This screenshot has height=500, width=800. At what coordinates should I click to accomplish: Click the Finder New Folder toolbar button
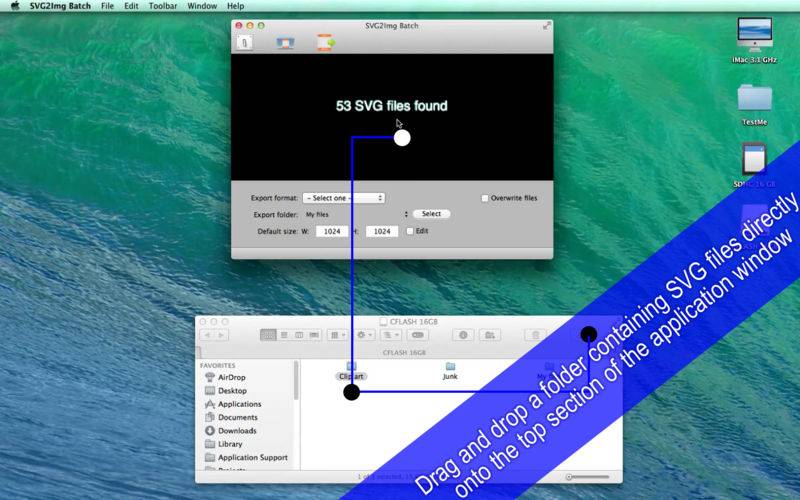tap(490, 335)
